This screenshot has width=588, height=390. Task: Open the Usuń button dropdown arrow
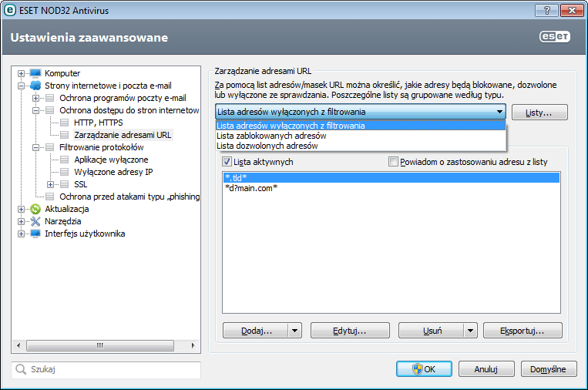pos(470,331)
